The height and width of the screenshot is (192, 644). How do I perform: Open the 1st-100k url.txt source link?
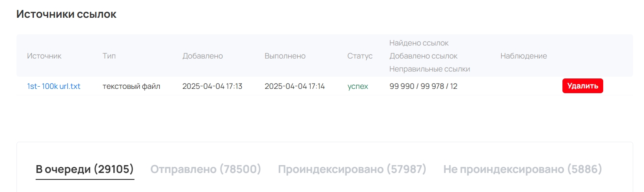(x=54, y=86)
